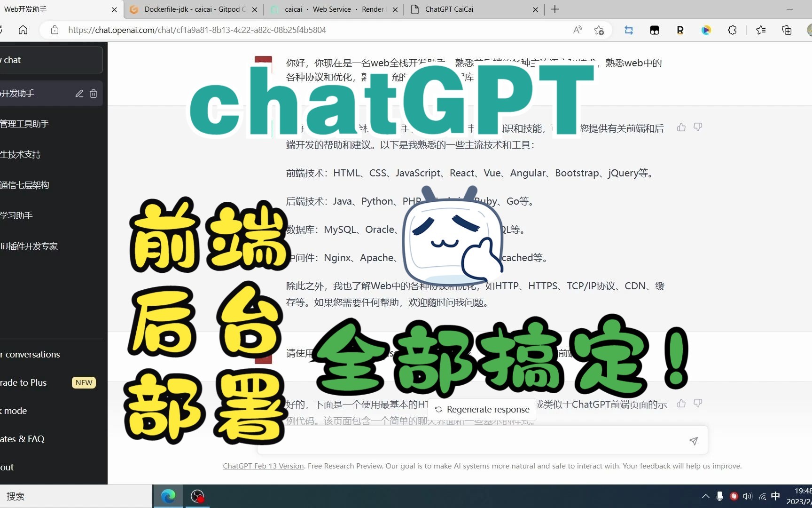Switch to the caicai Render Web Service tab

(x=334, y=9)
